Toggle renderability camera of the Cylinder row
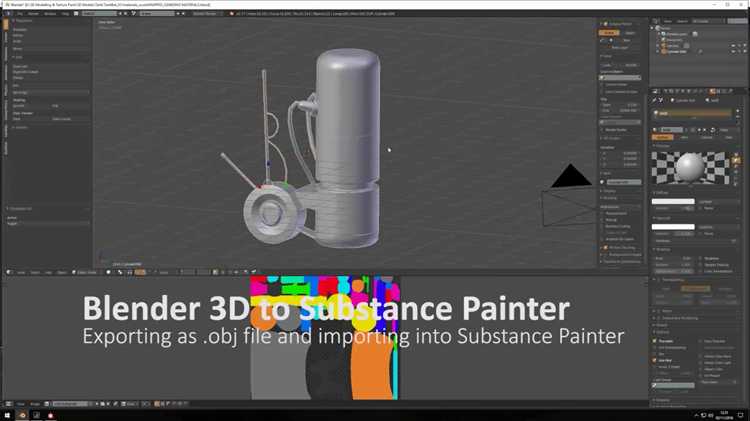 (x=744, y=52)
